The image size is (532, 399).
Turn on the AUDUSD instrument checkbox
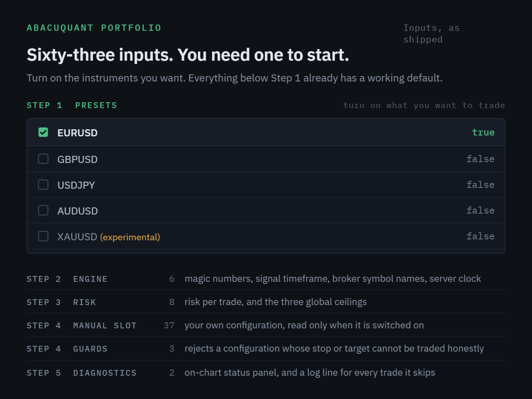[x=43, y=210]
